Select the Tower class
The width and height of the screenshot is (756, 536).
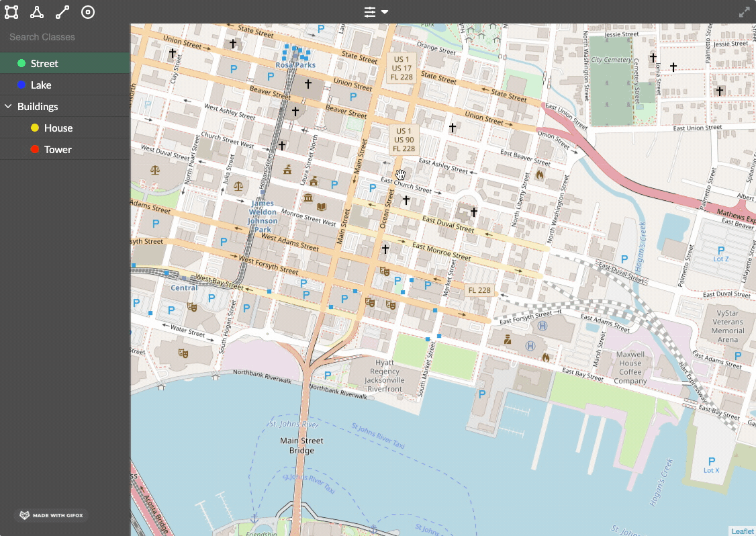point(65,150)
